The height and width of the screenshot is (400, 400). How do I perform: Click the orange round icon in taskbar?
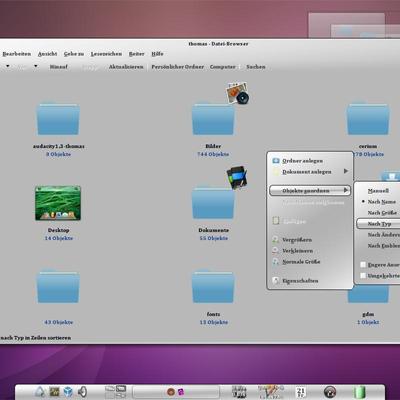coord(171,392)
